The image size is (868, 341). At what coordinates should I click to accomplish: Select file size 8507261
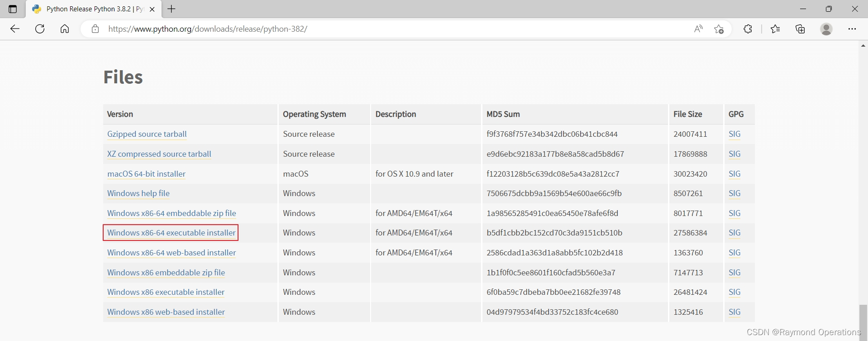[688, 193]
